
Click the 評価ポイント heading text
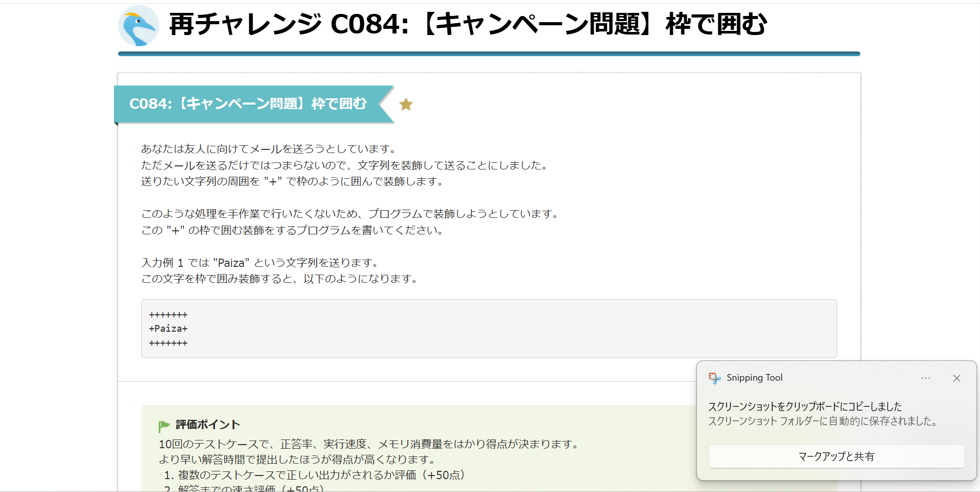coord(208,425)
